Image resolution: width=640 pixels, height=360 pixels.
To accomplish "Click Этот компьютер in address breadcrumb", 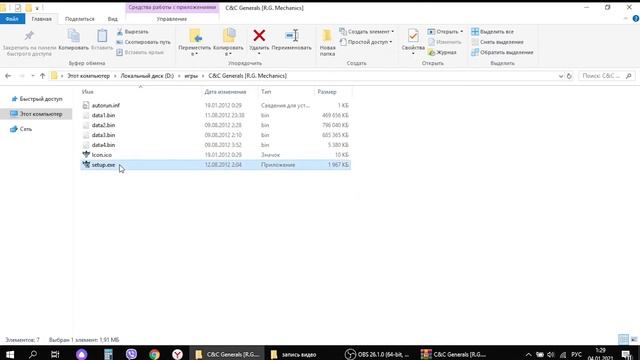I will (89, 76).
